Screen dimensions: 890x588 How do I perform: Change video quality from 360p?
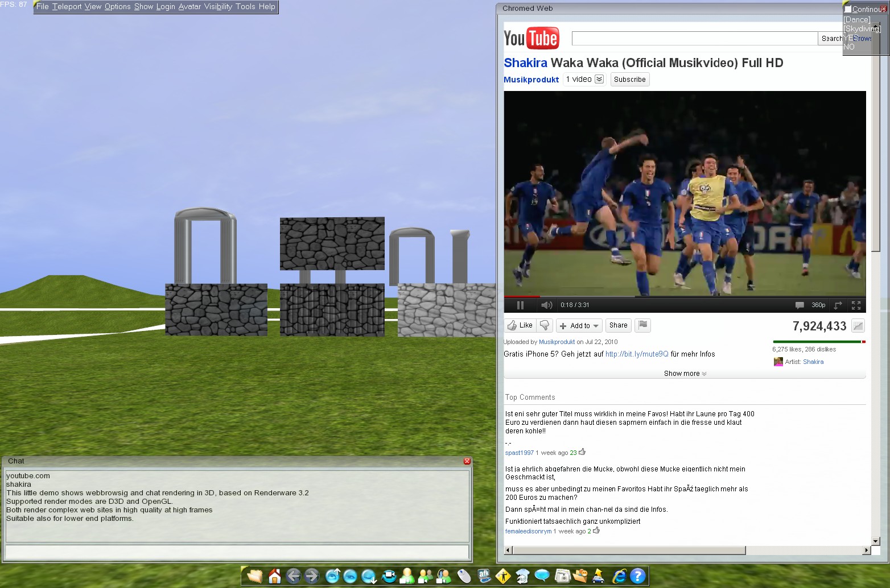tap(818, 305)
